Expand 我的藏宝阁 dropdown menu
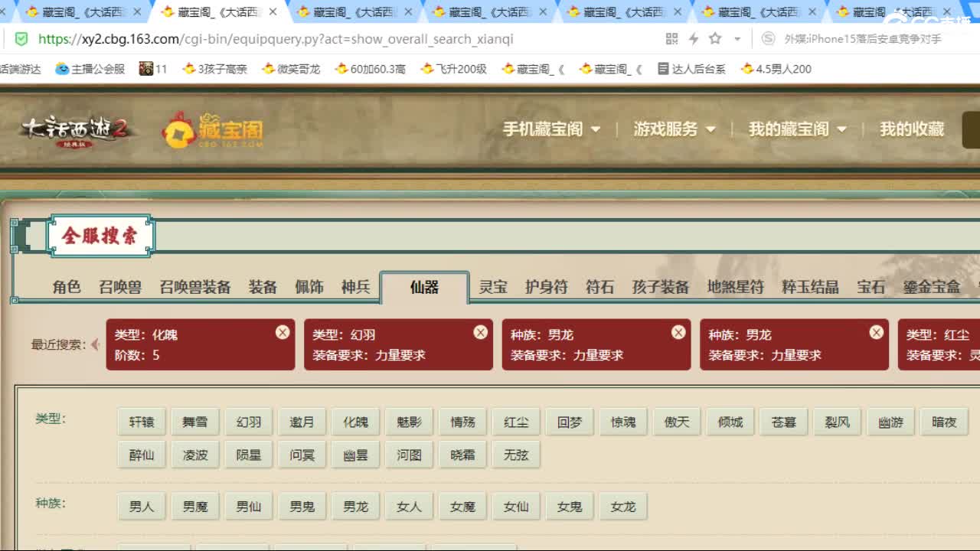Screen dimensions: 980x551 (798, 129)
